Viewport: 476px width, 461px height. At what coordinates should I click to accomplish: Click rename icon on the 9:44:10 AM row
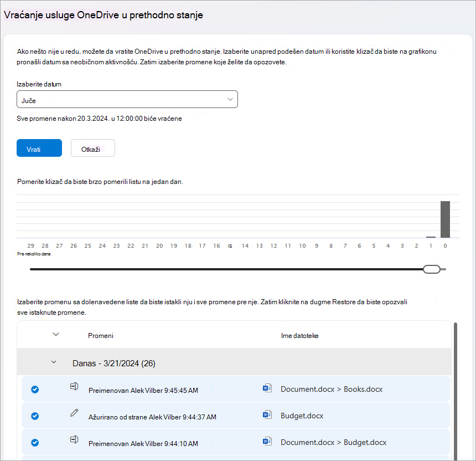[x=74, y=439]
